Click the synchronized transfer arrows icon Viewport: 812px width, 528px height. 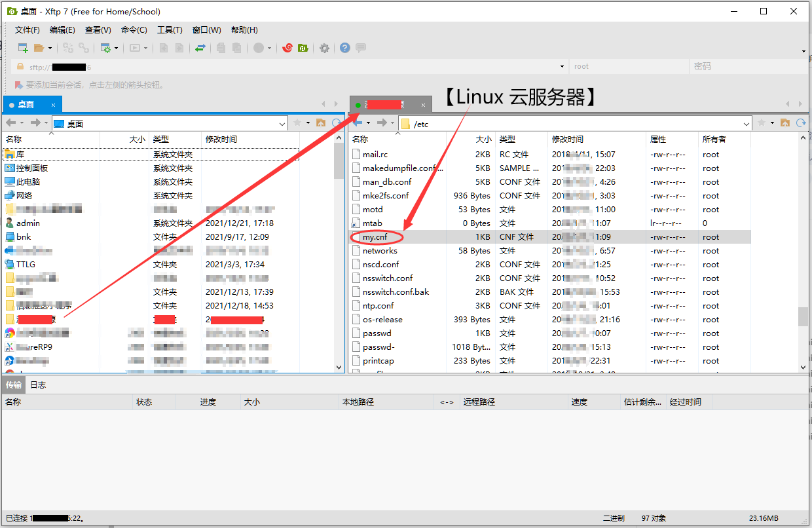(x=200, y=48)
